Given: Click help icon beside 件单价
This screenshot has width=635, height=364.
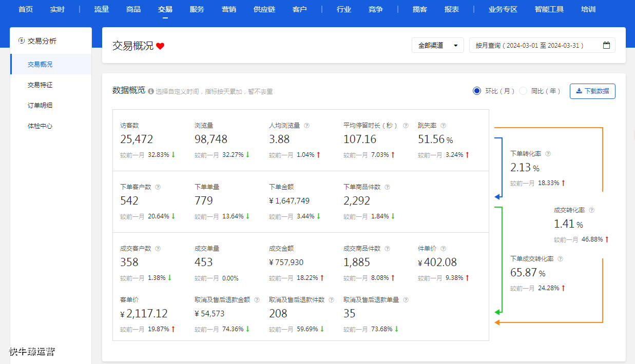Looking at the screenshot, I should point(443,248).
